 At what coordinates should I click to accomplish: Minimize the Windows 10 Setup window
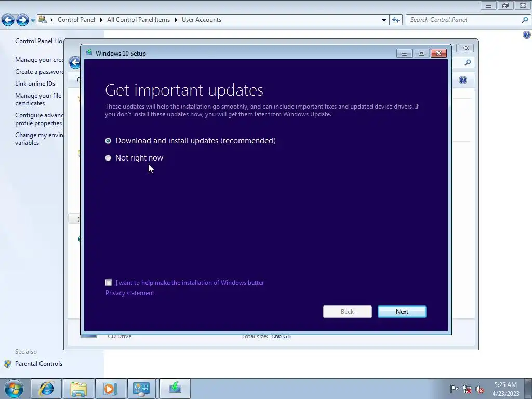click(x=404, y=54)
